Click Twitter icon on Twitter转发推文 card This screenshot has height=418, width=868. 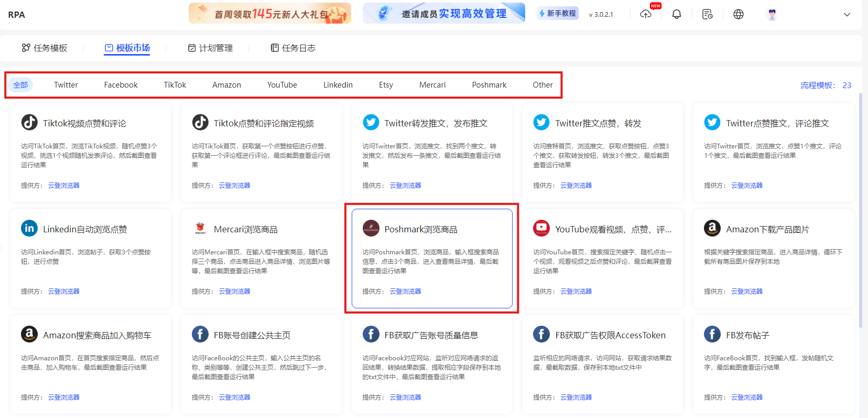[371, 122]
